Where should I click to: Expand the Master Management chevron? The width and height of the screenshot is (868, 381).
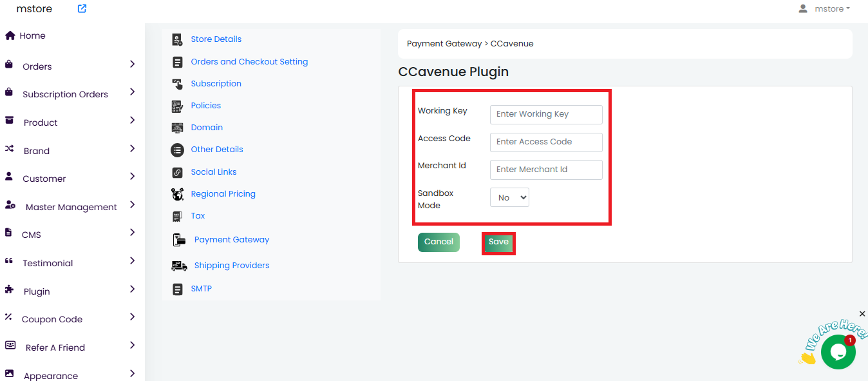tap(132, 205)
